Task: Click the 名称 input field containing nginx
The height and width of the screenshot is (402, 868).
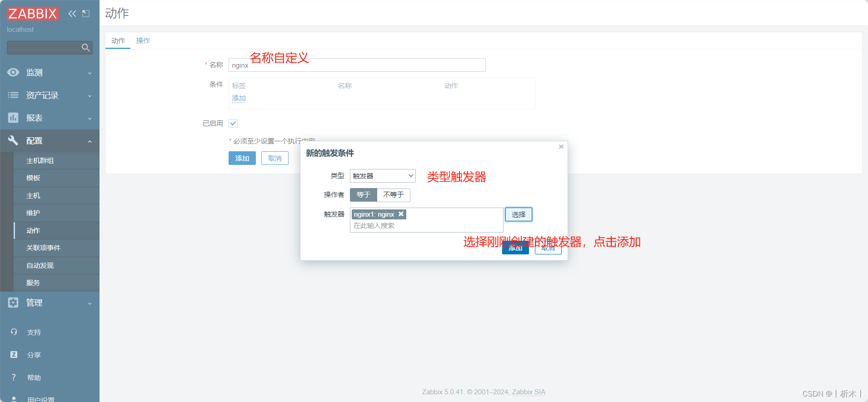Action: click(x=357, y=65)
